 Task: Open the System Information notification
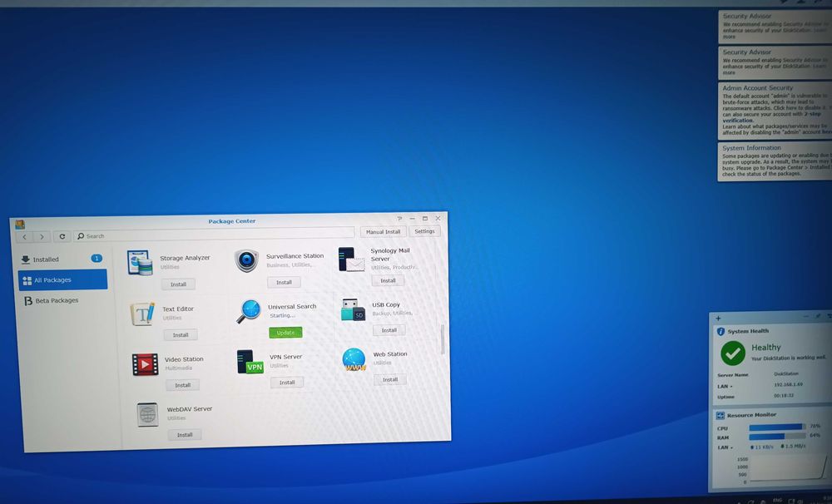(775, 161)
